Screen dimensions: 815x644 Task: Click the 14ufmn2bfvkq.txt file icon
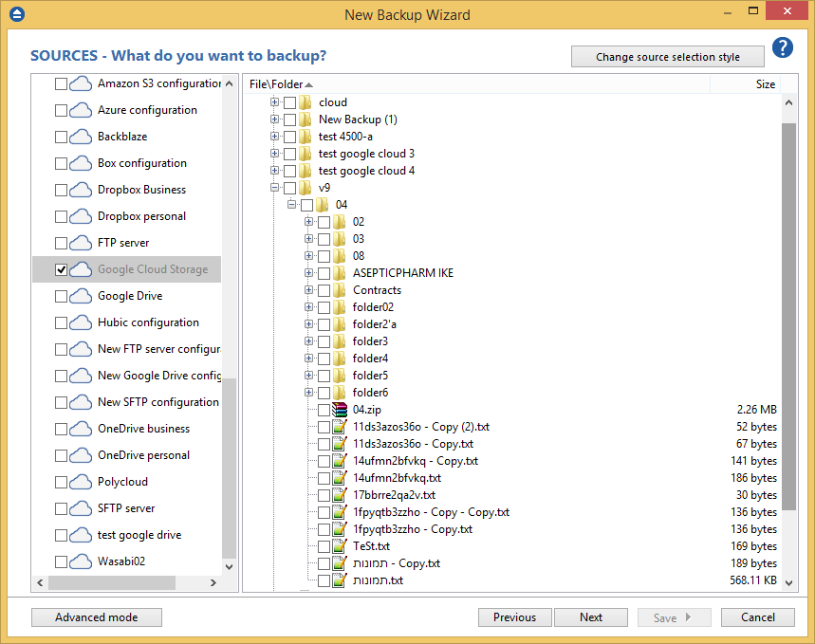340,478
